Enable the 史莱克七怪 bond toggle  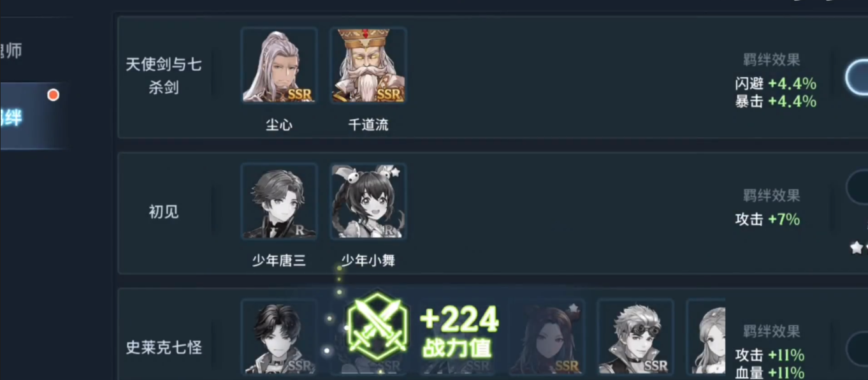pos(856,349)
